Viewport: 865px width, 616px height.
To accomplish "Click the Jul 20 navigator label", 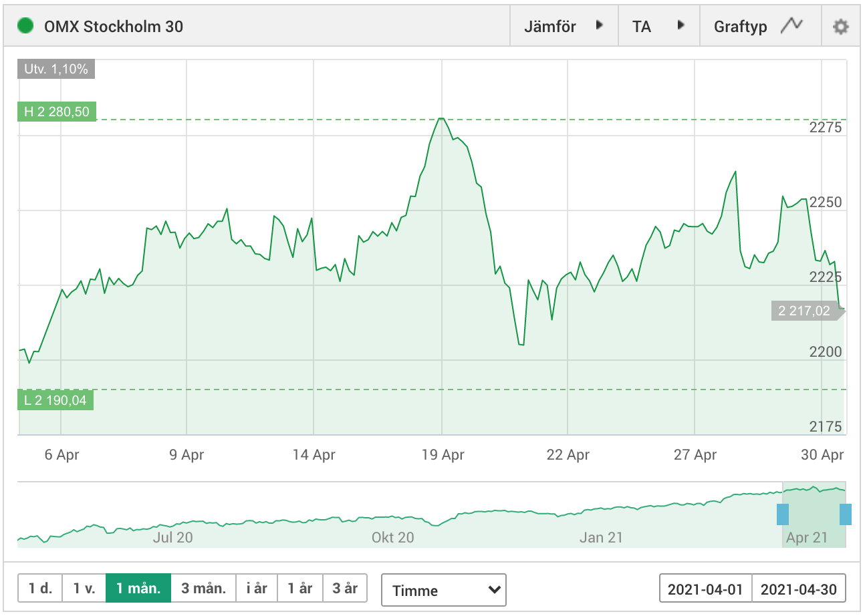I will point(172,537).
